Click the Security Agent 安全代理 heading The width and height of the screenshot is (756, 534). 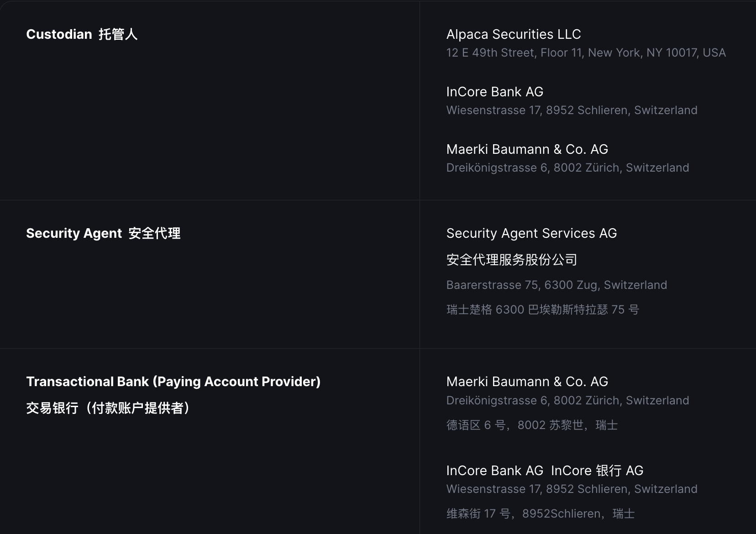pyautogui.click(x=103, y=233)
